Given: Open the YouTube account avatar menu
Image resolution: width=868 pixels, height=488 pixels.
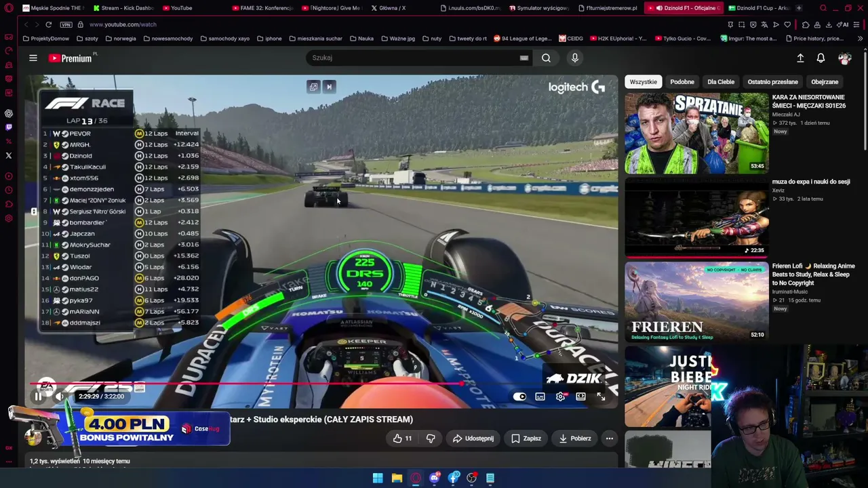Looking at the screenshot, I should click(845, 58).
